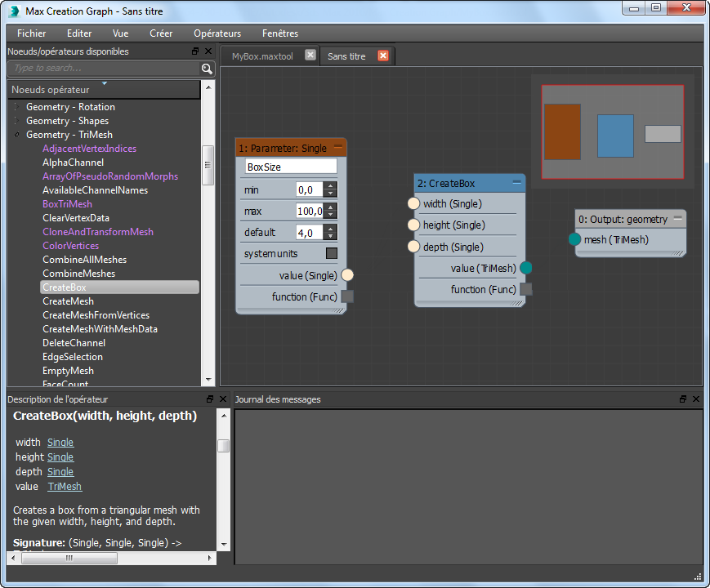
Task: Toggle the system units checkbox
Action: pos(332,253)
